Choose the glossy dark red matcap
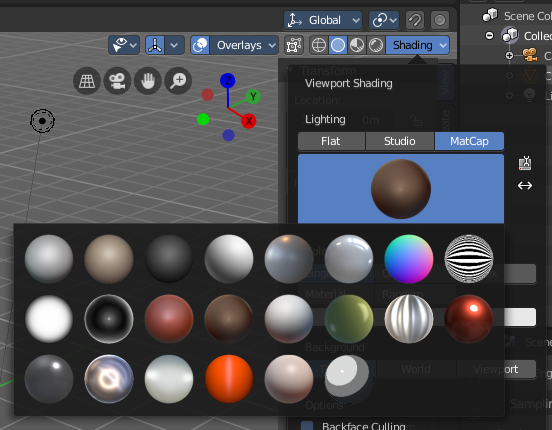 click(469, 319)
